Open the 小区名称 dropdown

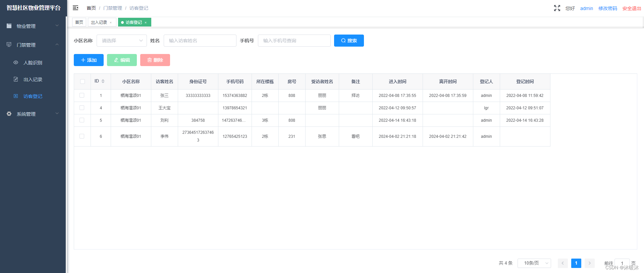(122, 41)
